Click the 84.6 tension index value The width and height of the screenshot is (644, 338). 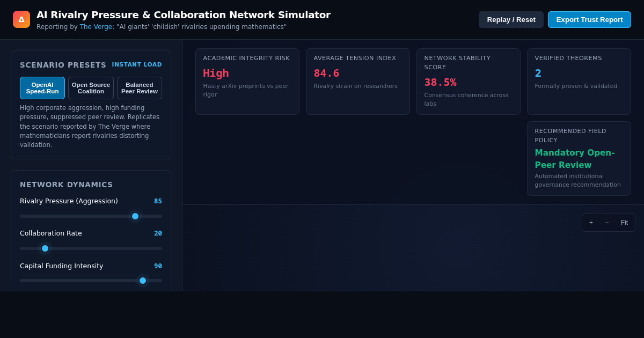[326, 73]
